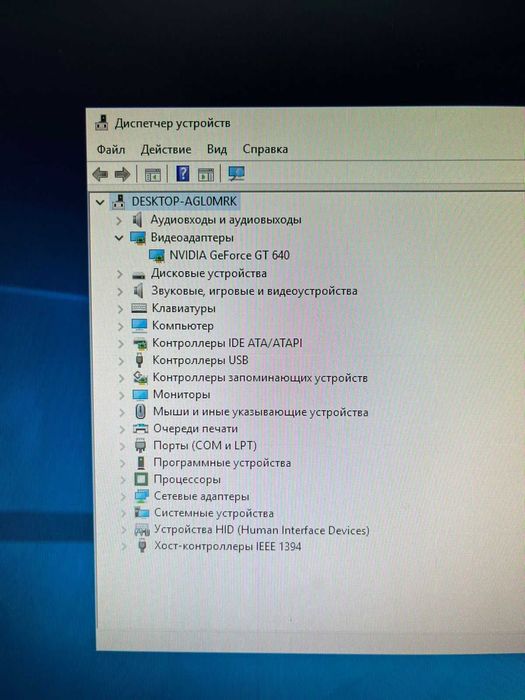Select the Контроллеры IDE ATA/ATAPI label

(227, 343)
